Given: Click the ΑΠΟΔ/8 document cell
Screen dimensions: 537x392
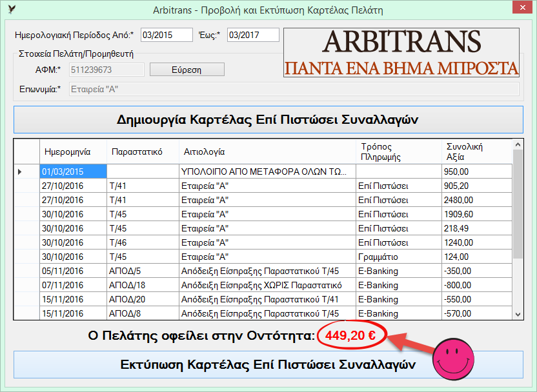Looking at the screenshot, I should pyautogui.click(x=143, y=313).
